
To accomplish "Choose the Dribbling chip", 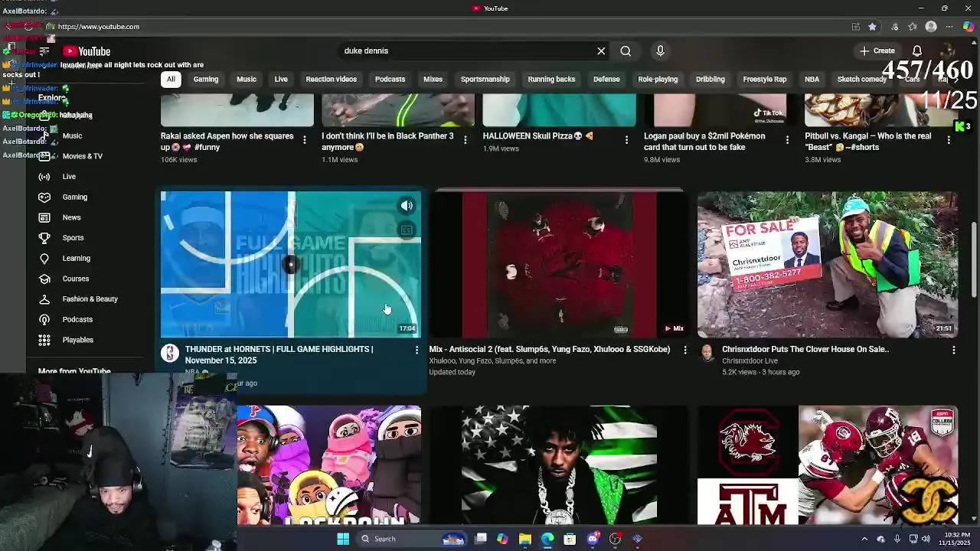I will (x=710, y=79).
